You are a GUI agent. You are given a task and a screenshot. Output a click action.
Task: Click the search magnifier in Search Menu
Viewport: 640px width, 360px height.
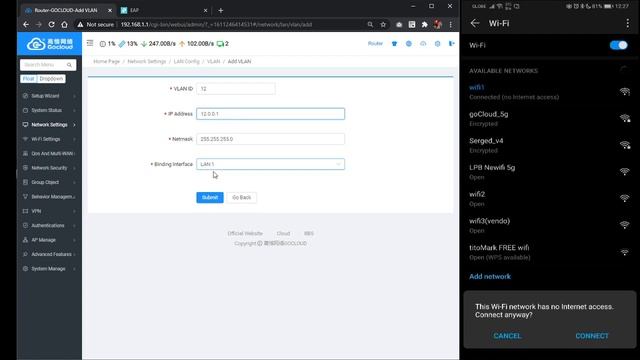pyautogui.click(x=69, y=65)
